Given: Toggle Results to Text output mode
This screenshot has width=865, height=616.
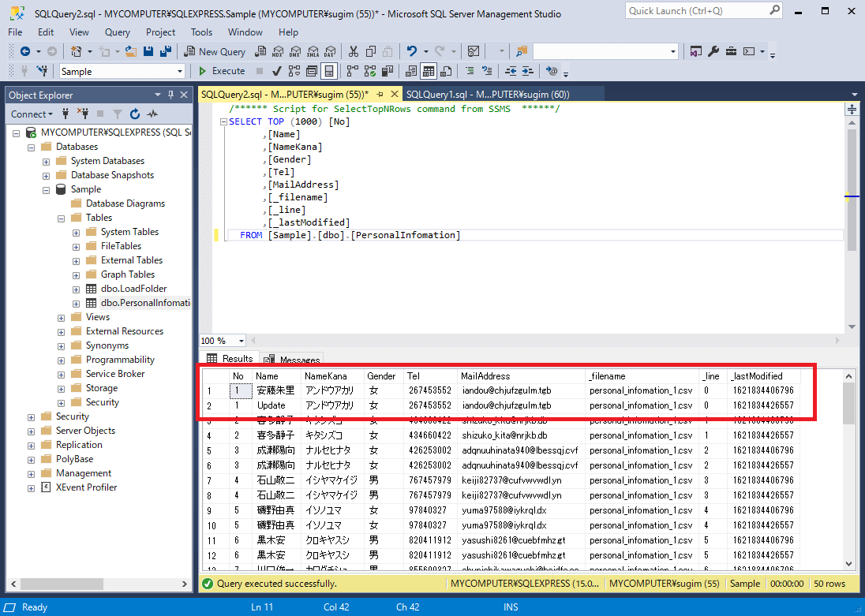Looking at the screenshot, I should pyautogui.click(x=411, y=71).
